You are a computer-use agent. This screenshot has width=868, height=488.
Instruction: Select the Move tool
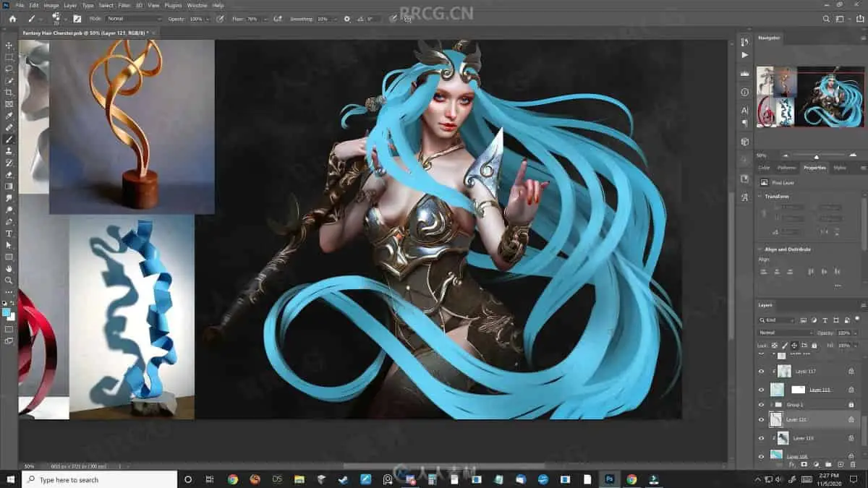[9, 46]
